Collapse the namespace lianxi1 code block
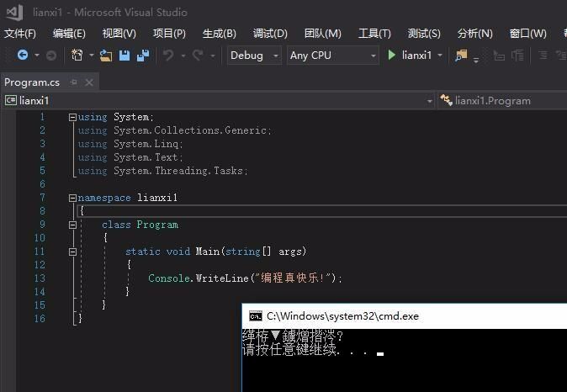This screenshot has width=567, height=392. [72, 198]
